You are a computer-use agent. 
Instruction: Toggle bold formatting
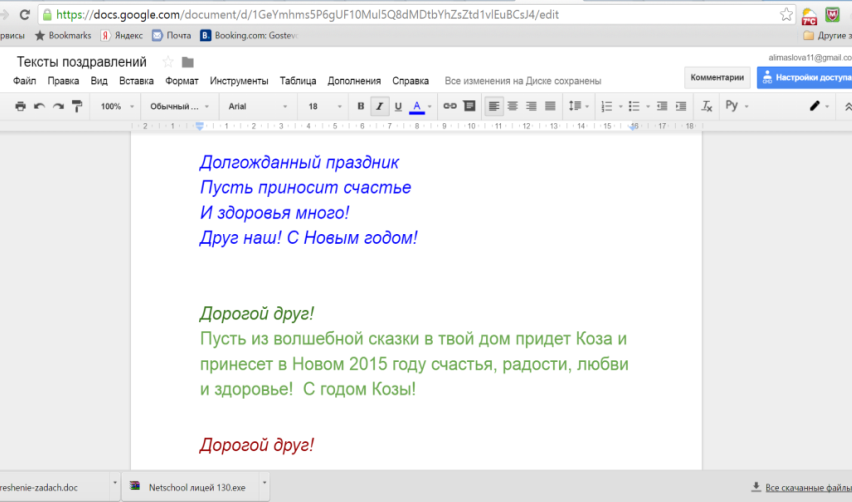coord(360,106)
